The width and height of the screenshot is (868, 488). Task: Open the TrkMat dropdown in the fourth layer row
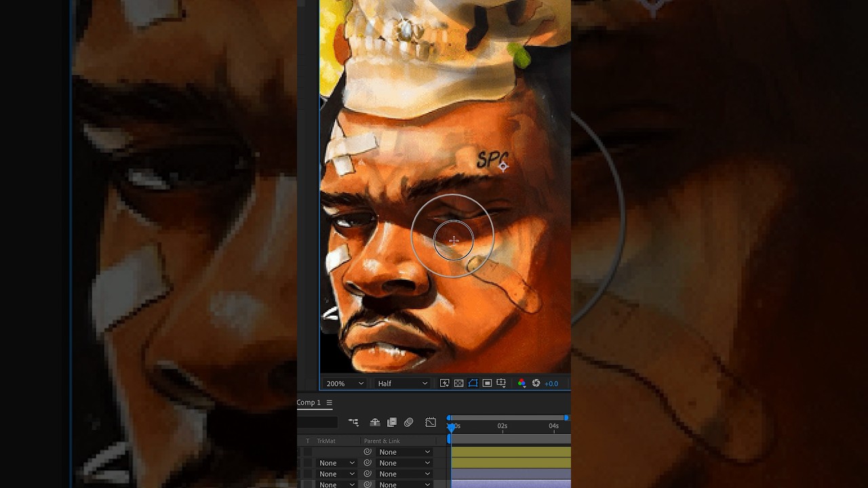click(x=337, y=485)
